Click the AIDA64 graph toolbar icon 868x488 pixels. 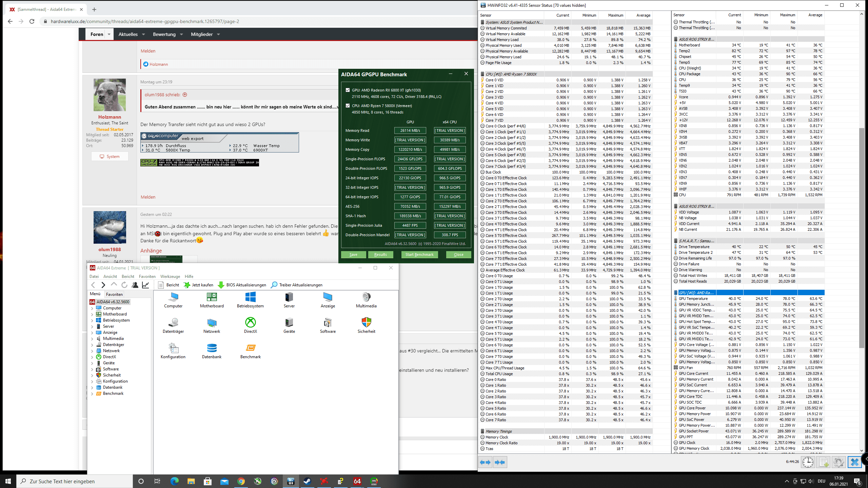coord(145,285)
